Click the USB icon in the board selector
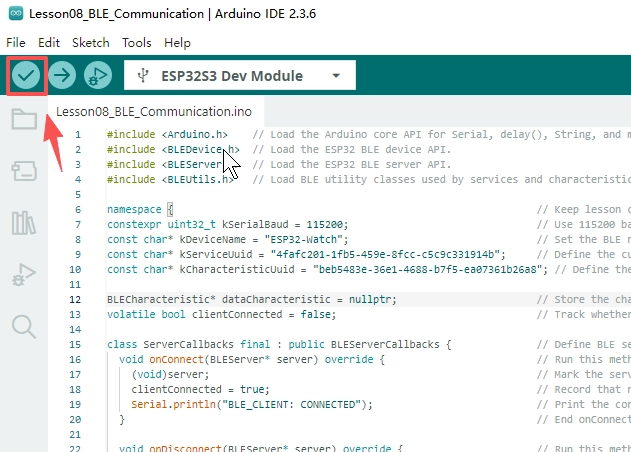Image resolution: width=631 pixels, height=452 pixels. (x=143, y=75)
